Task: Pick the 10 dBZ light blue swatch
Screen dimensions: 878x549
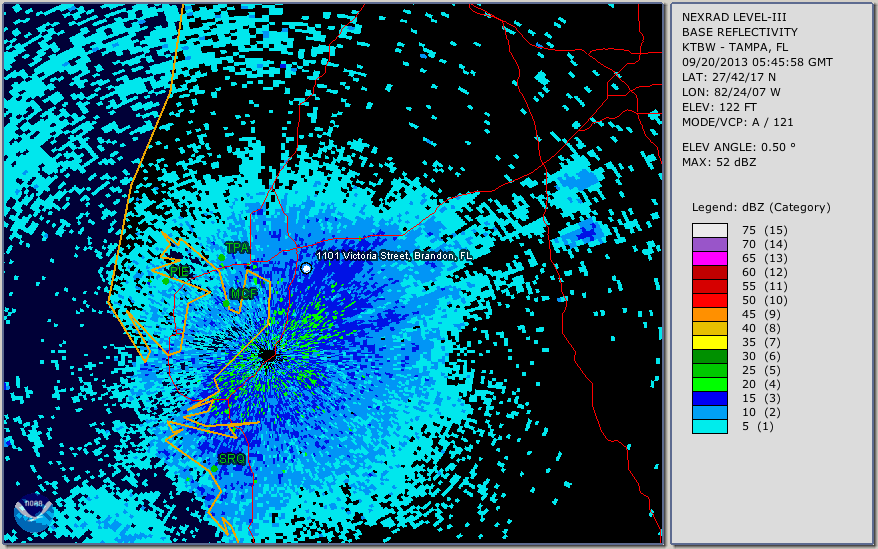Action: tap(709, 412)
